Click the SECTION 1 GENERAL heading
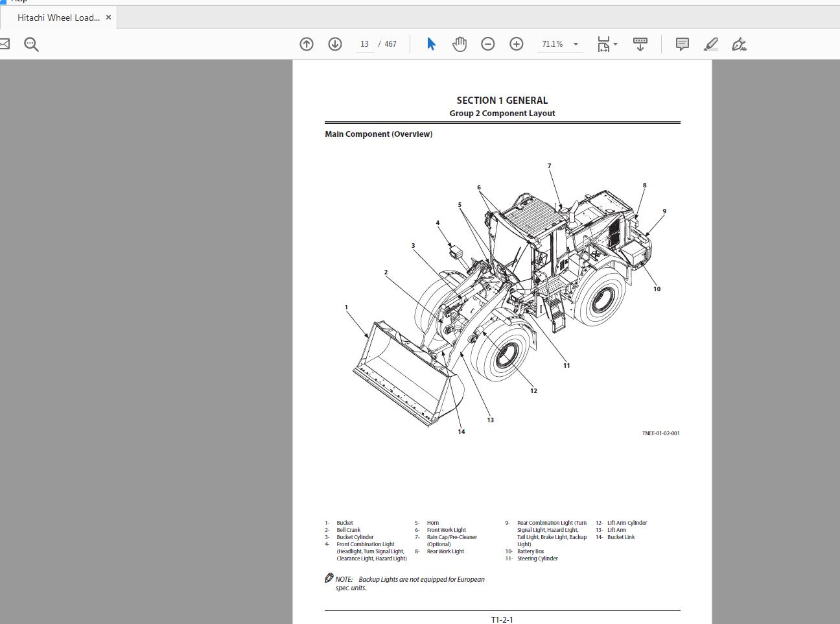The image size is (840, 624). coord(502,101)
